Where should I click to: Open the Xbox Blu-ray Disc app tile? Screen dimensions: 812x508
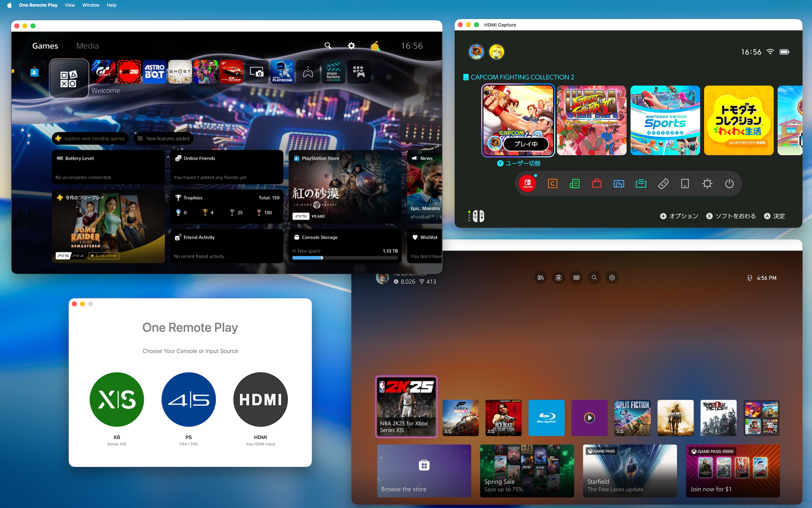547,418
